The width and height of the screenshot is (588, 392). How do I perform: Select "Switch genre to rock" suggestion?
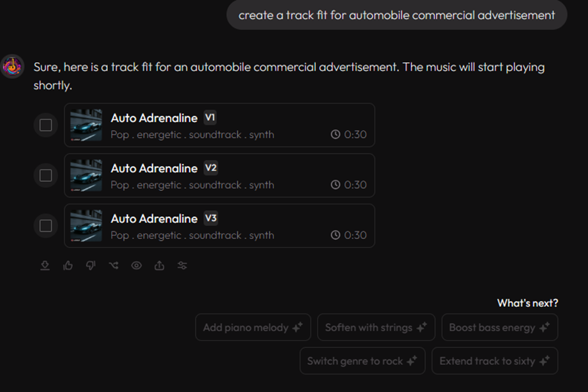362,361
